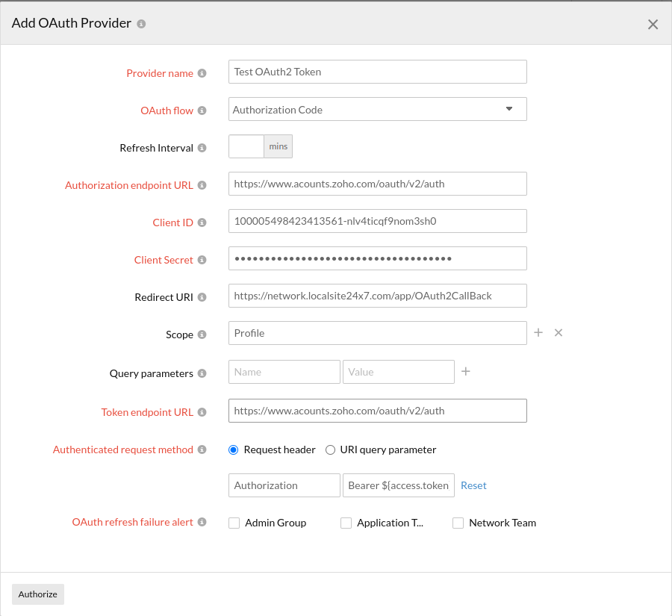
Task: Click the Reset link beside the bearer token field
Action: click(x=473, y=485)
